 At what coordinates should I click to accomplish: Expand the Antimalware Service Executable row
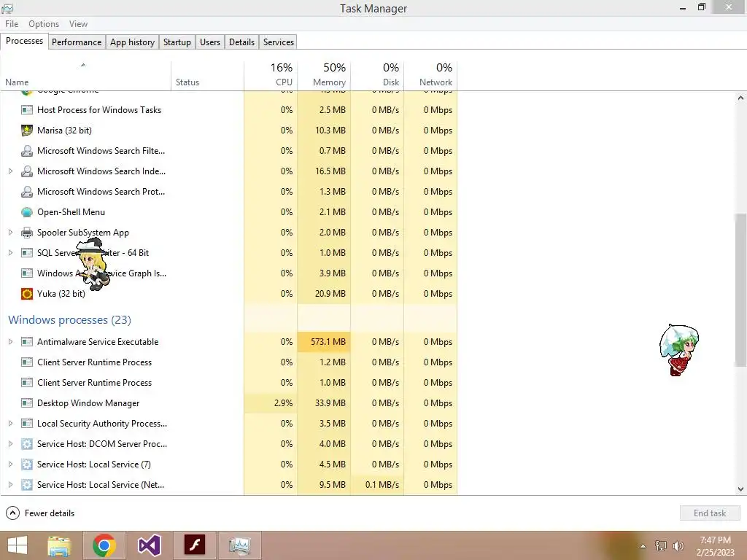(10, 342)
